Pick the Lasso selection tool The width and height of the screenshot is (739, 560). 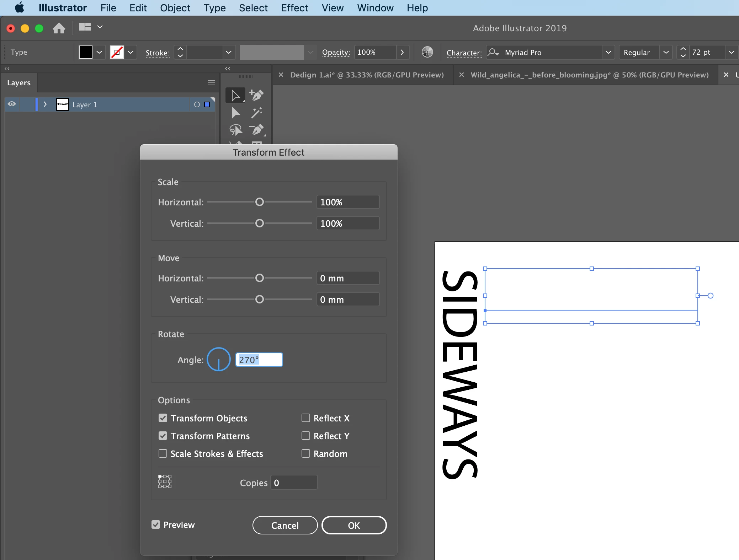coord(235,130)
